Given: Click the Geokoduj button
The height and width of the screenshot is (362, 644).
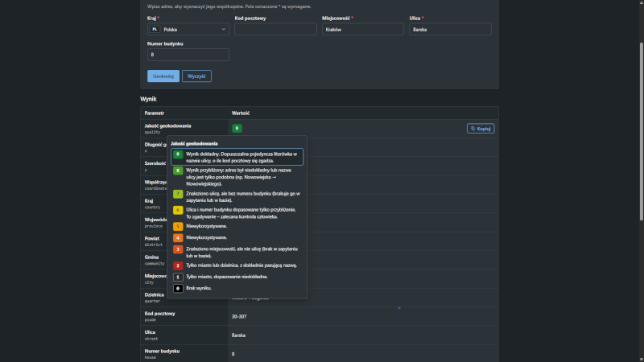Looking at the screenshot, I should click(x=163, y=76).
